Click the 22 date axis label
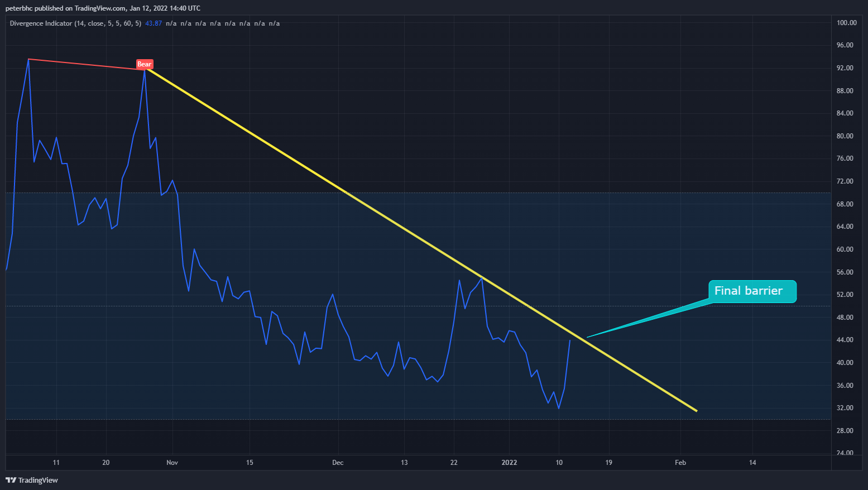Viewport: 868px width, 490px height. (454, 463)
